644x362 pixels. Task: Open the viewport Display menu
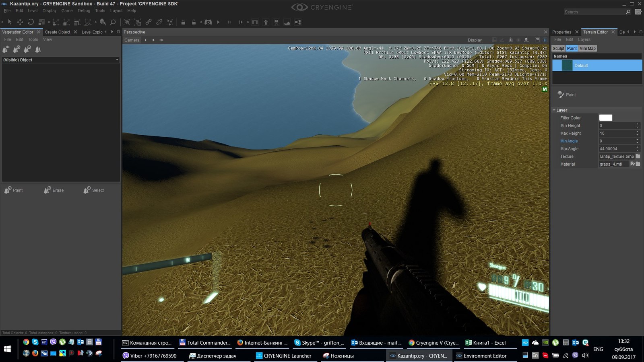[475, 40]
